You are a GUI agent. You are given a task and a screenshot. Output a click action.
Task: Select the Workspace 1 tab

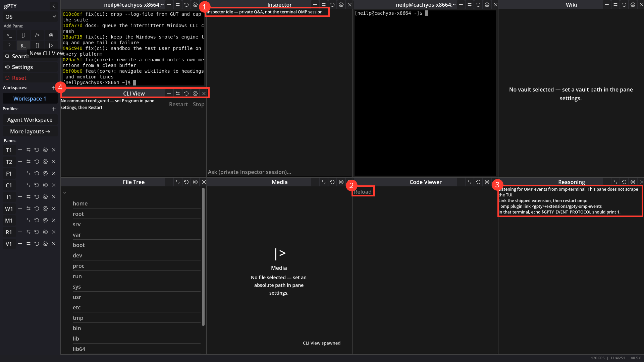(30, 99)
